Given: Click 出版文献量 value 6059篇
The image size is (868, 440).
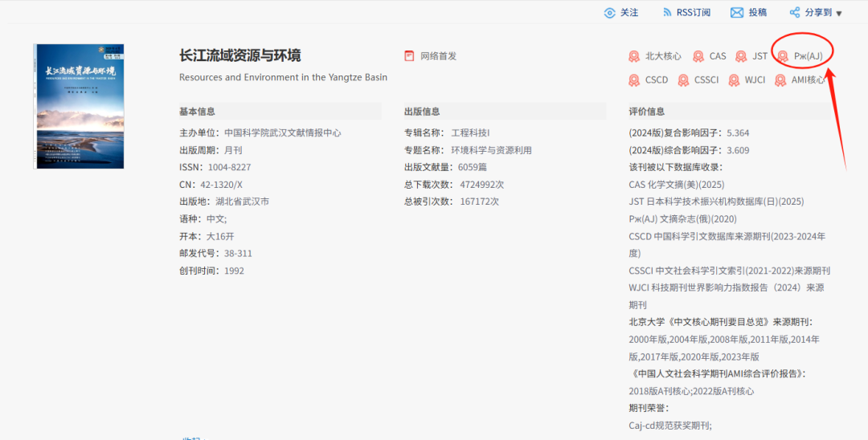Looking at the screenshot, I should [x=473, y=167].
